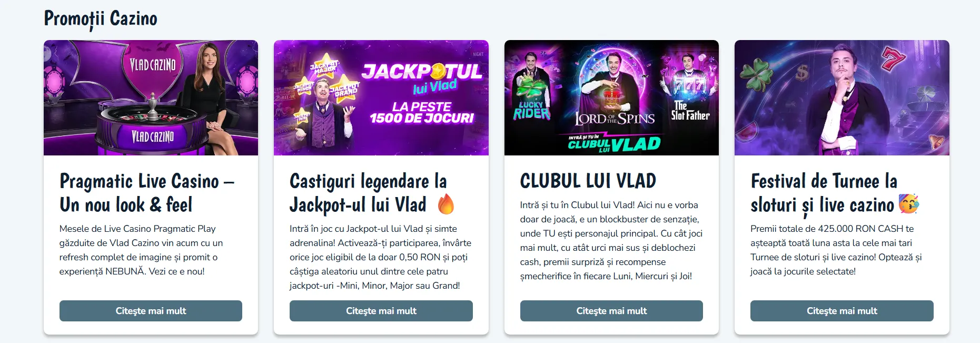Open Pragmatic Live Casino 'Citește mai mult' button
Screen dimensions: 980x343
tap(151, 311)
